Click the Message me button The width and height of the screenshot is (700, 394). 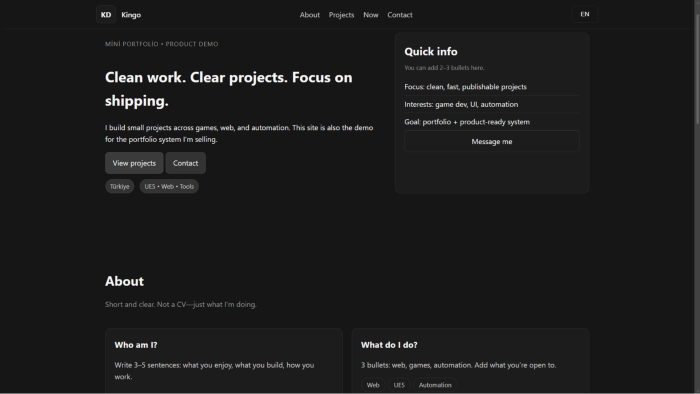pos(492,141)
